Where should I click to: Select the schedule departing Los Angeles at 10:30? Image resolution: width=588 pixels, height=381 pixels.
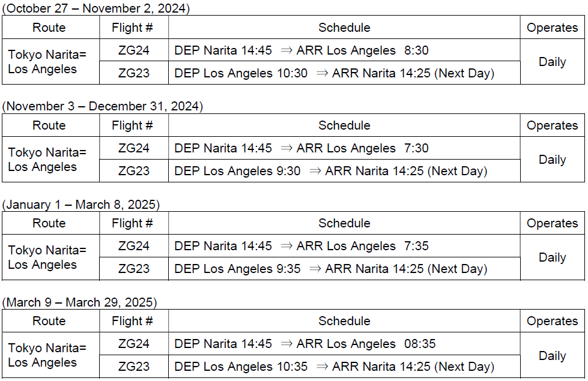334,73
